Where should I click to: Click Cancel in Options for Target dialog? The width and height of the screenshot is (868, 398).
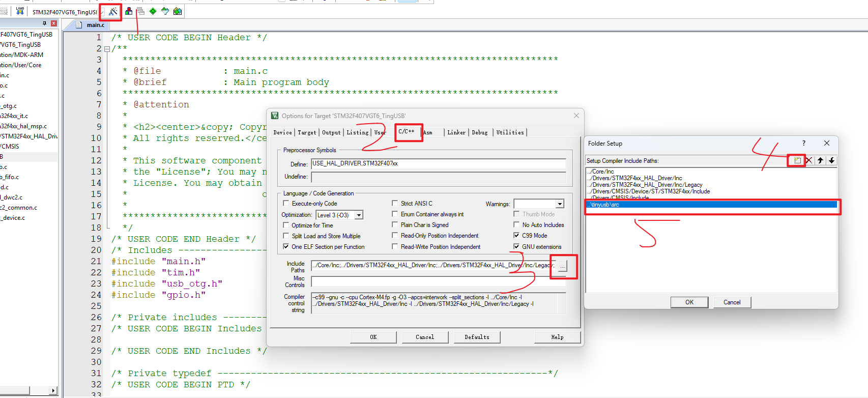(x=425, y=337)
